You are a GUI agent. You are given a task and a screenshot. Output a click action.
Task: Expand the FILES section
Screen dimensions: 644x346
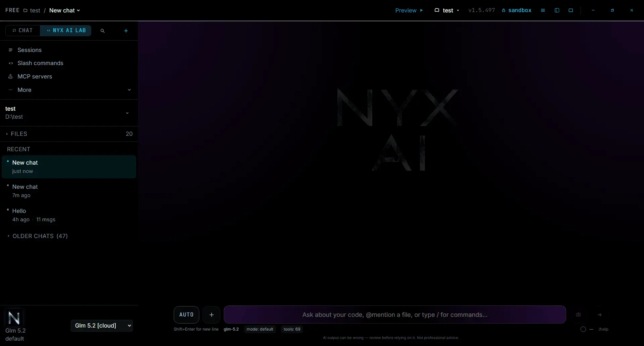click(x=69, y=134)
